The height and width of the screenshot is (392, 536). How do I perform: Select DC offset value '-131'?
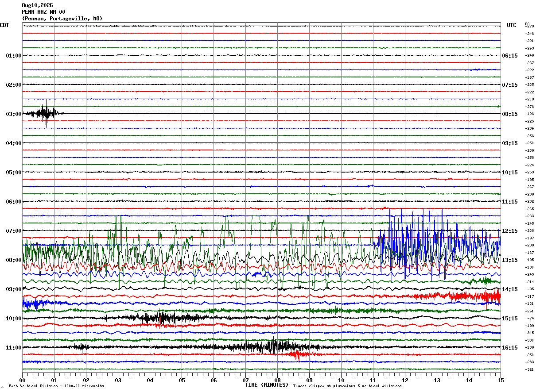click(x=529, y=304)
